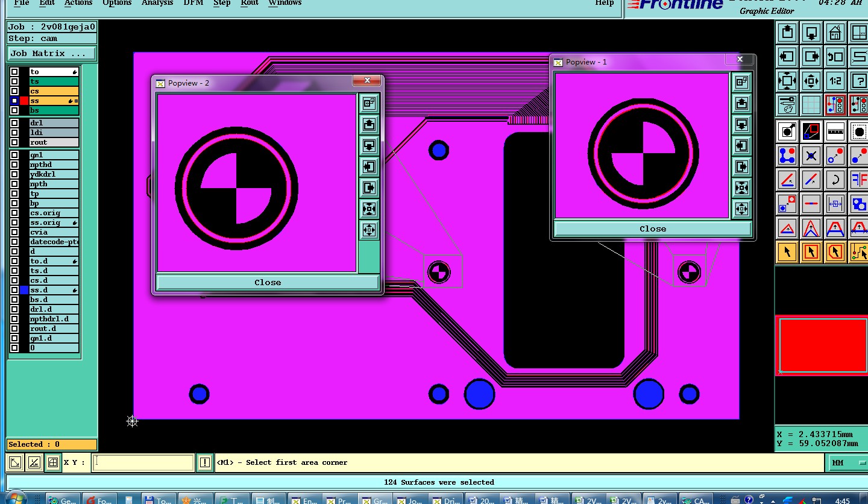Toggle the checkbox for layer ts
This screenshot has height=504, width=868.
pos(14,81)
